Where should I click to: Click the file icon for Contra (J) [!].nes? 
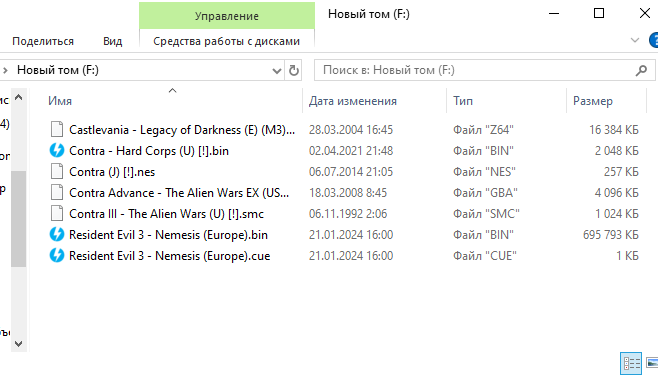tap(57, 172)
